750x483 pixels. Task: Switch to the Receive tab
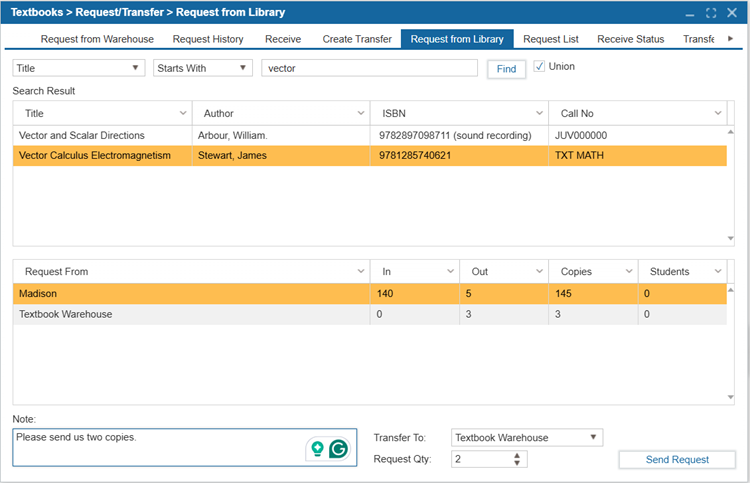tap(283, 39)
